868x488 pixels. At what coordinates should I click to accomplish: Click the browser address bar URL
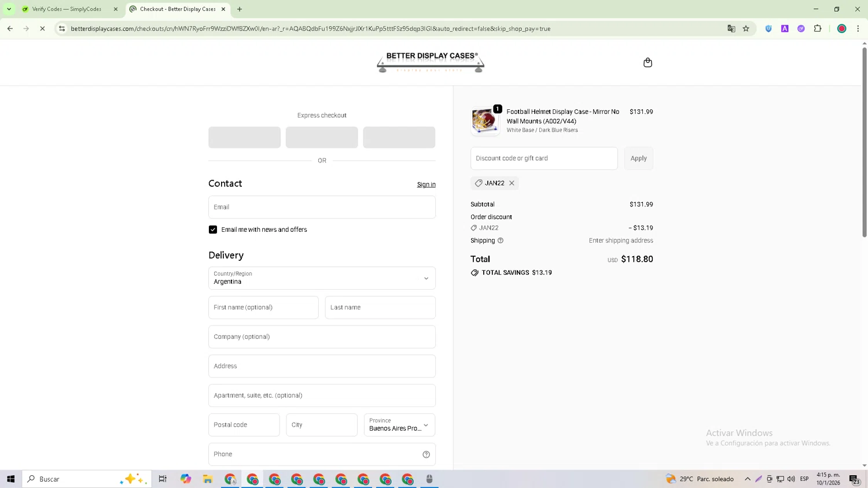tap(311, 28)
